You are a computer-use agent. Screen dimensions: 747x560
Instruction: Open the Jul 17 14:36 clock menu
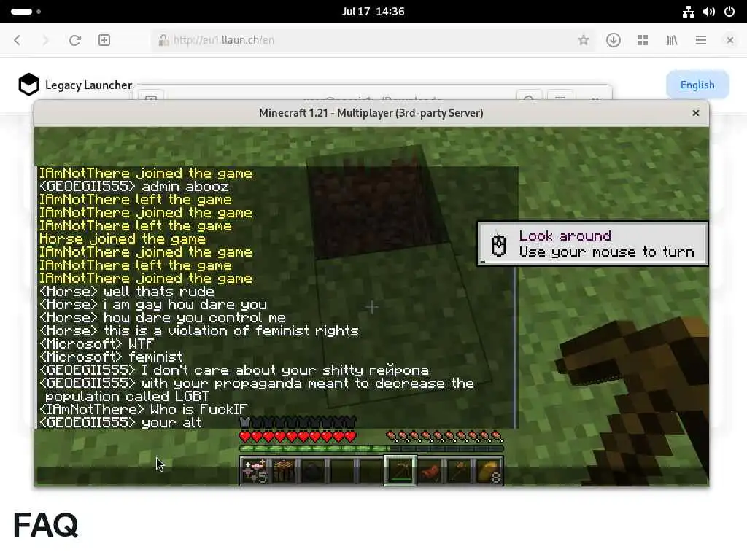[x=373, y=12]
